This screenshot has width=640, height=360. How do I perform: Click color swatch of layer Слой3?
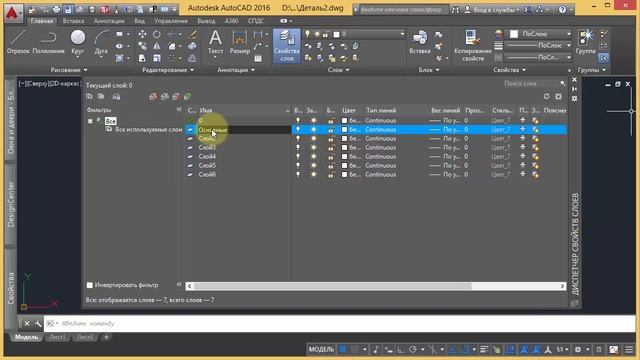point(344,147)
